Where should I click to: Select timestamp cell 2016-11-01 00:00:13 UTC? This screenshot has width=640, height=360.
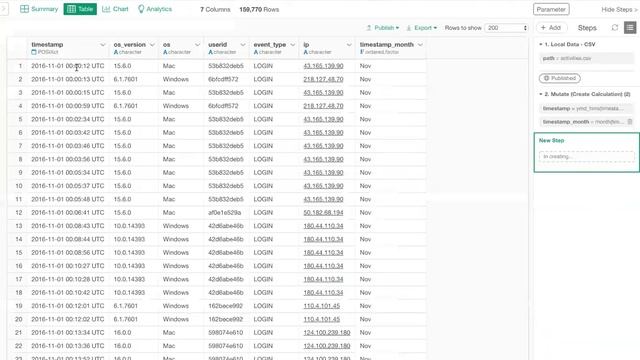[68, 79]
